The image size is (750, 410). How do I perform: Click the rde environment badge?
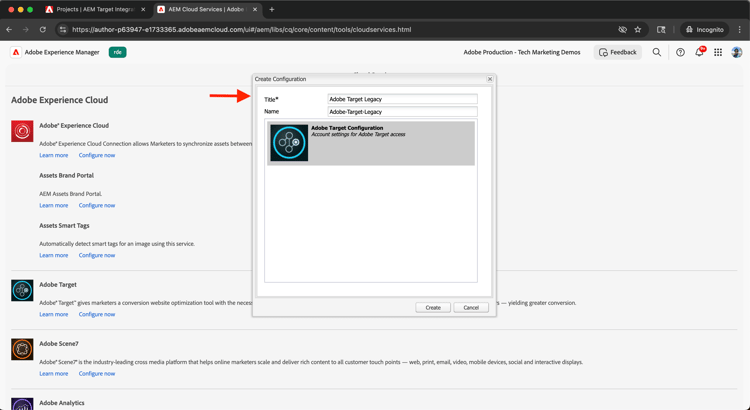click(118, 52)
